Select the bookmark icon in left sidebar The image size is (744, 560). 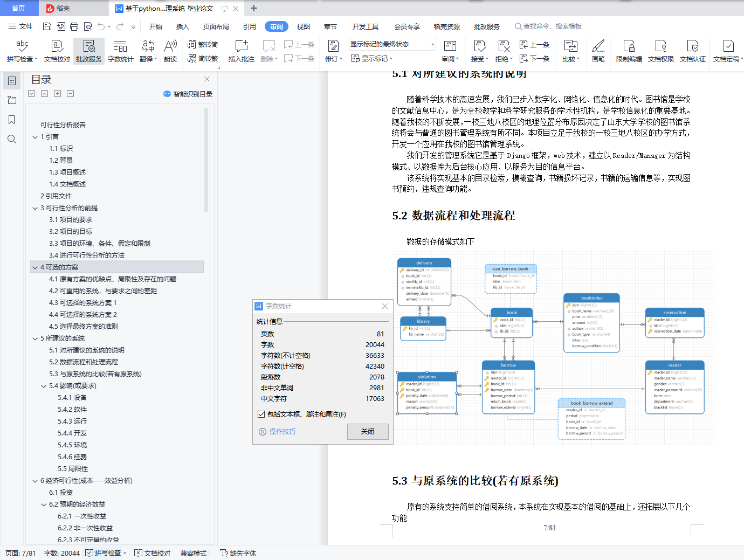pyautogui.click(x=12, y=120)
